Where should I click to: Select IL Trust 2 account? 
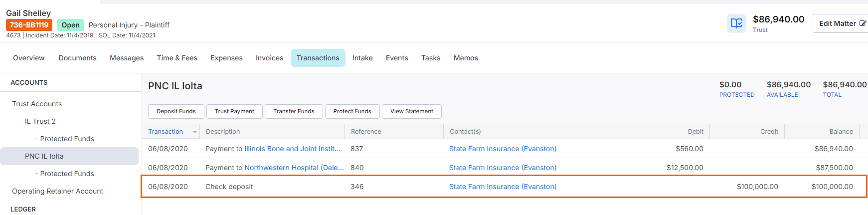point(40,121)
